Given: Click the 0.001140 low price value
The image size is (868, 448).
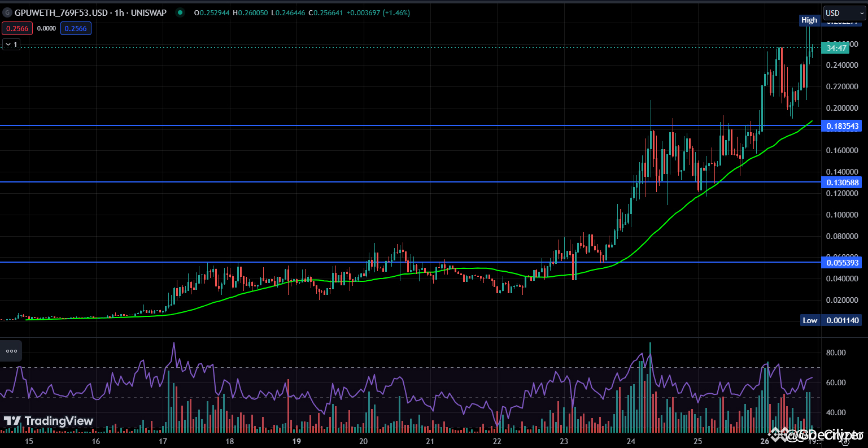Looking at the screenshot, I should tap(843, 320).
